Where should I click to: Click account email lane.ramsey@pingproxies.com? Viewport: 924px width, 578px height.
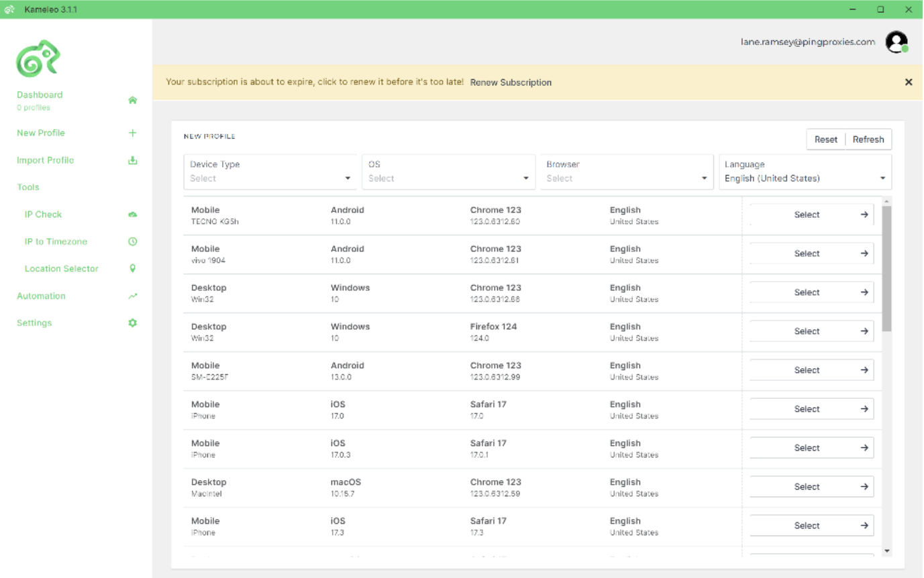point(808,42)
